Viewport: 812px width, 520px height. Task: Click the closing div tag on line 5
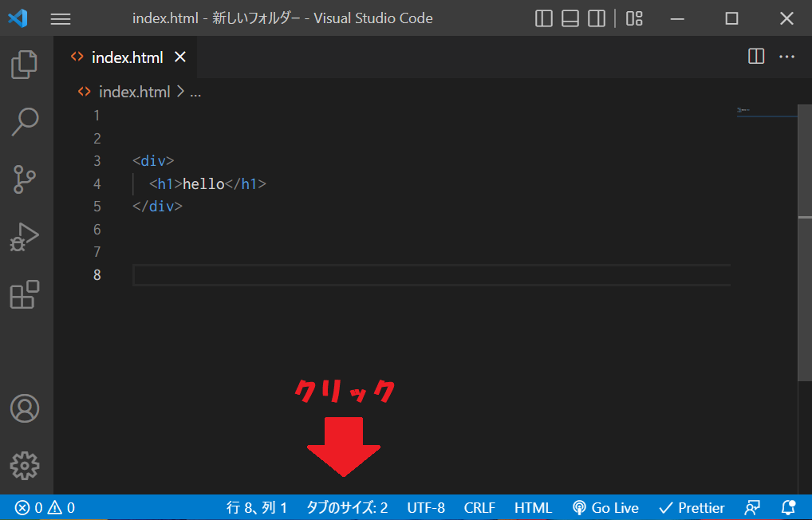[157, 207]
